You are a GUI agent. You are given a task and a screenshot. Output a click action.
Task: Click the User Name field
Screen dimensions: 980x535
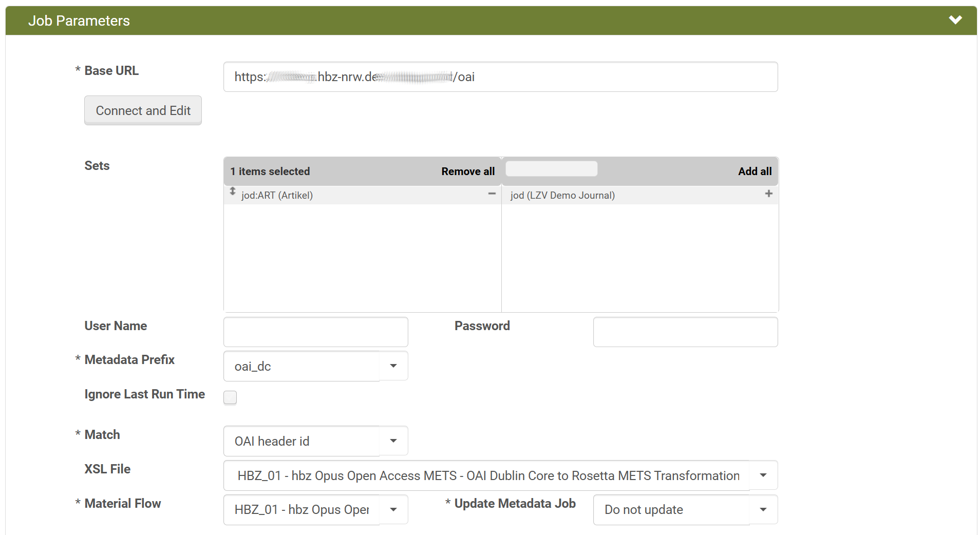[315, 332]
